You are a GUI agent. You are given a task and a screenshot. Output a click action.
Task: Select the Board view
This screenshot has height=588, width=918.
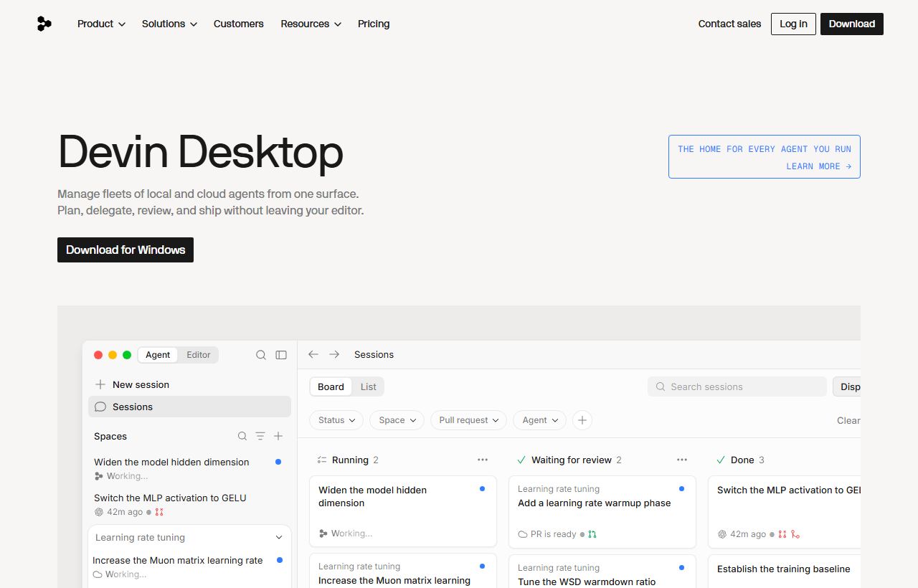click(331, 387)
